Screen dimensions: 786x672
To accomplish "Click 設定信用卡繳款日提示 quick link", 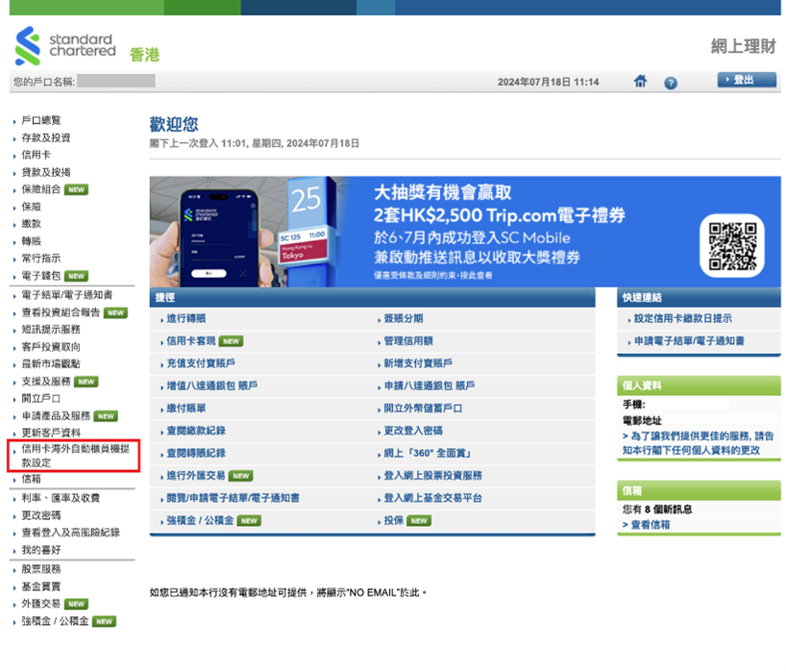I will 682,319.
